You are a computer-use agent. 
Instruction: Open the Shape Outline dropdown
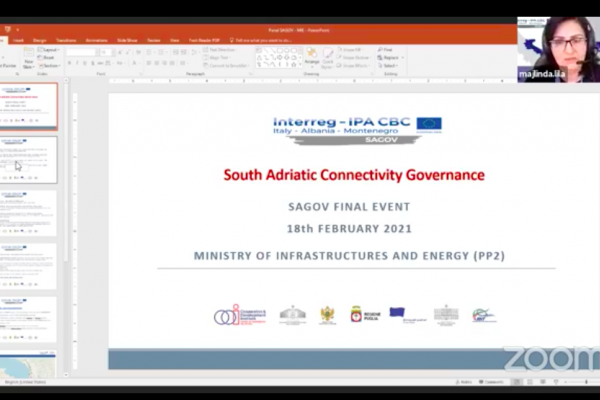click(x=354, y=58)
